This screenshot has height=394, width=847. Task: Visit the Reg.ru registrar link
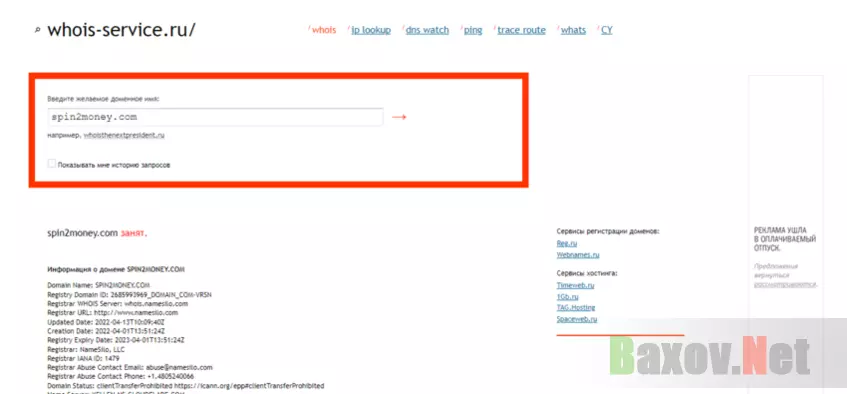click(x=567, y=243)
